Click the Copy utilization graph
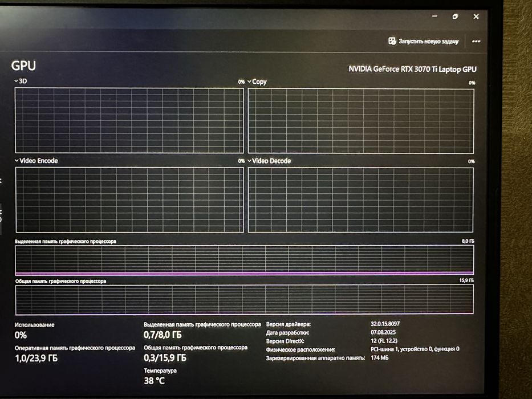Image resolution: width=532 pixels, height=399 pixels. click(361, 121)
